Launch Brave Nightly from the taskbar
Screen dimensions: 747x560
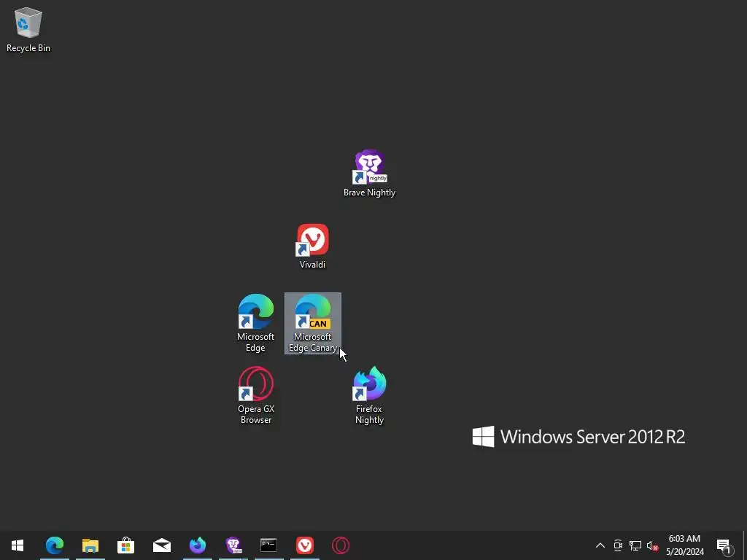coord(233,545)
